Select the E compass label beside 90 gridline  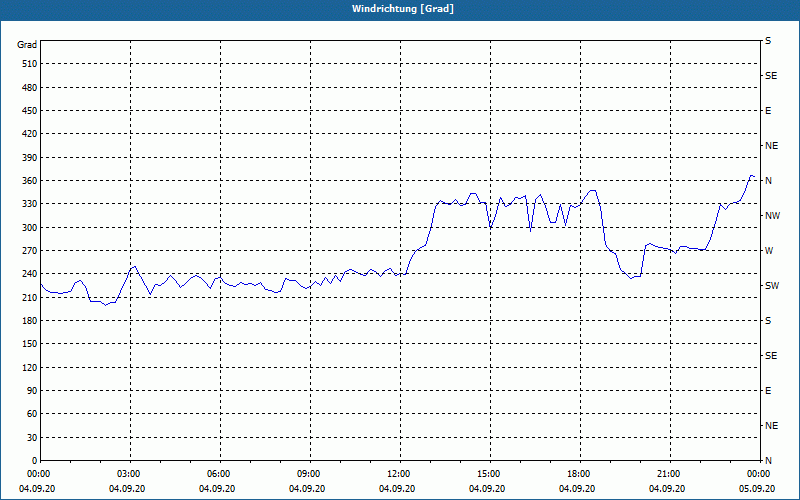pyautogui.click(x=768, y=391)
